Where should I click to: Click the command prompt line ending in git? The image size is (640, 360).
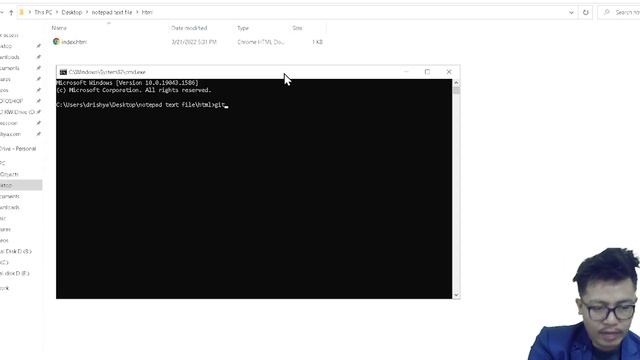(x=141, y=105)
